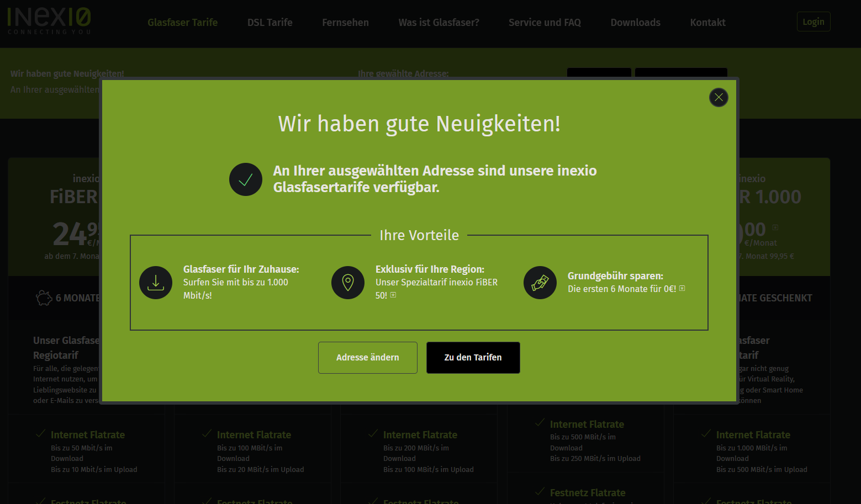Go to the Kontakt page
Viewport: 861px width, 504px height.
point(708,23)
